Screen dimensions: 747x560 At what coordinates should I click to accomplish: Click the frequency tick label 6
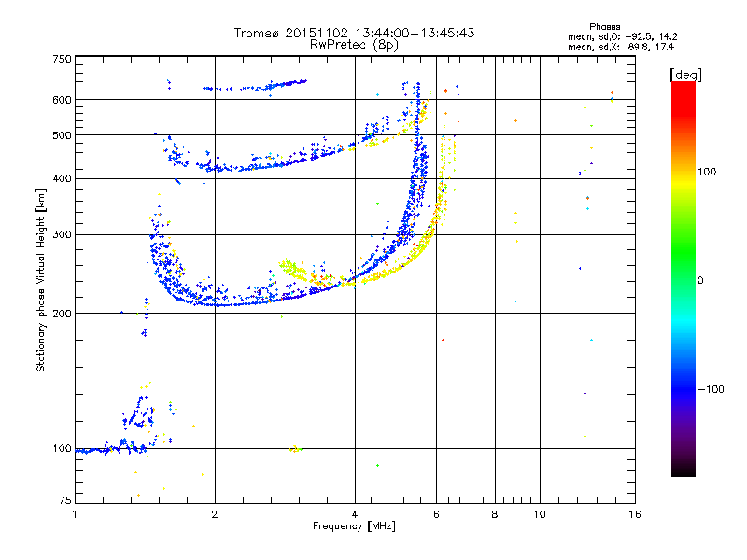pyautogui.click(x=436, y=514)
